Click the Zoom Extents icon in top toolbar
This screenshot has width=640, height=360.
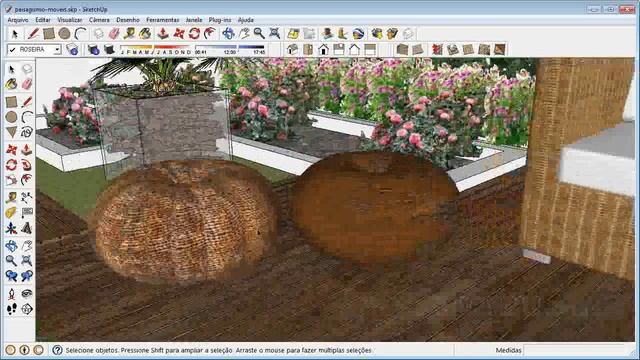(275, 33)
